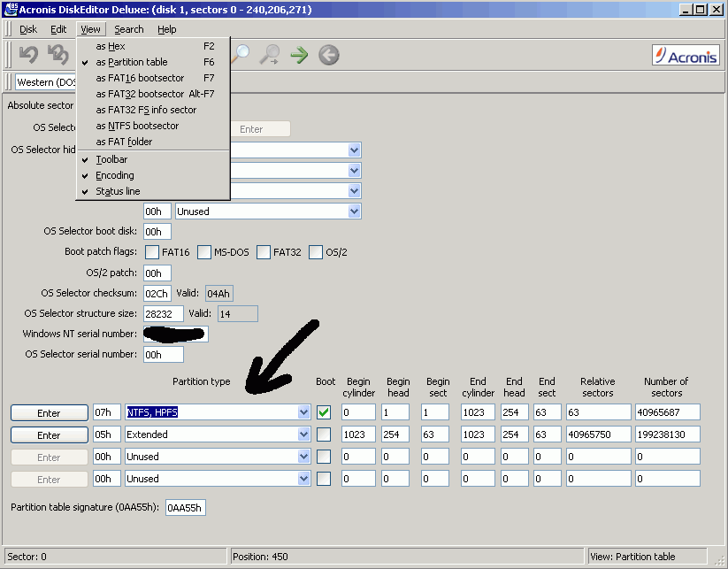Click End cylinder field in NTFS row
This screenshot has height=569, width=728.
point(478,412)
